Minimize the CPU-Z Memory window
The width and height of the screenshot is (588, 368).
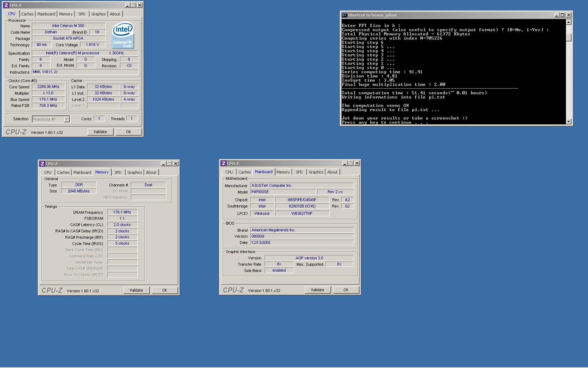click(x=163, y=164)
